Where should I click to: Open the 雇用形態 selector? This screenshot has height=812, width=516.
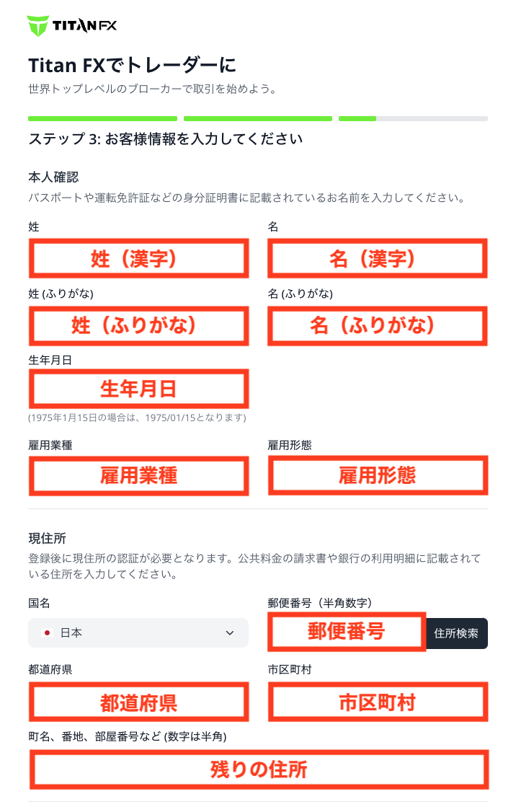[x=378, y=475]
